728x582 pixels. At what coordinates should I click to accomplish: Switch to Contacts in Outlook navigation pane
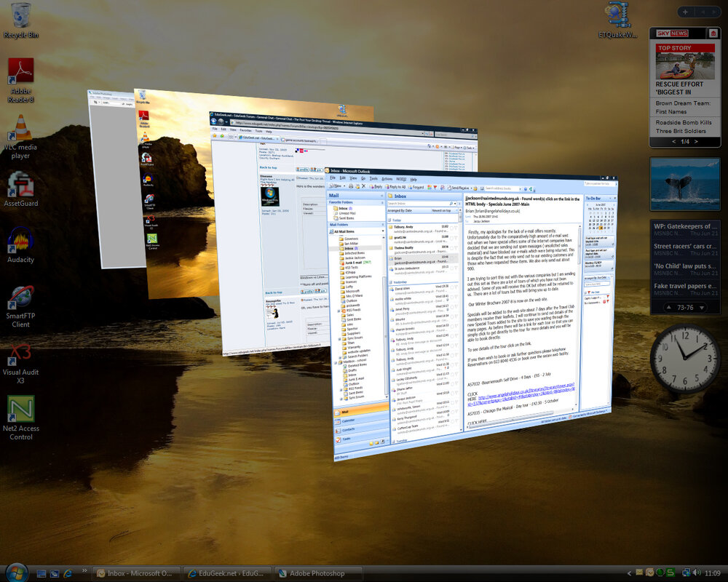[361, 429]
